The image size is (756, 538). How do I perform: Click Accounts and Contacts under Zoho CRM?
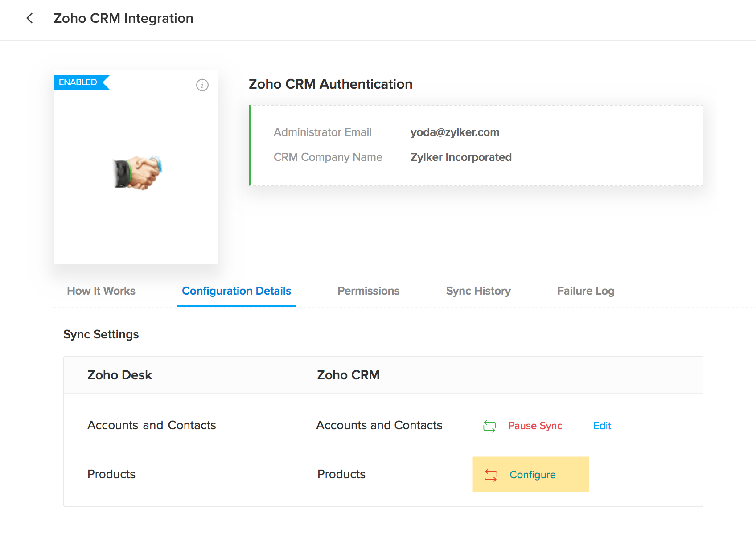tap(379, 425)
